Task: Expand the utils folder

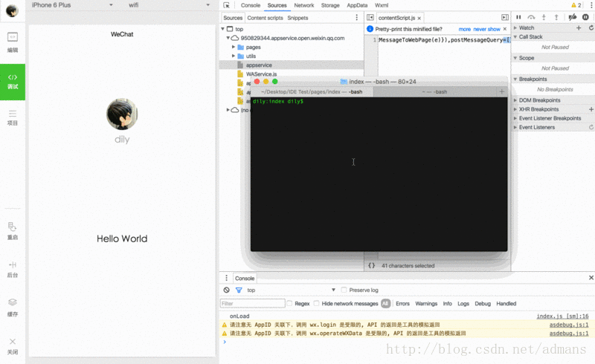Action: [x=234, y=56]
